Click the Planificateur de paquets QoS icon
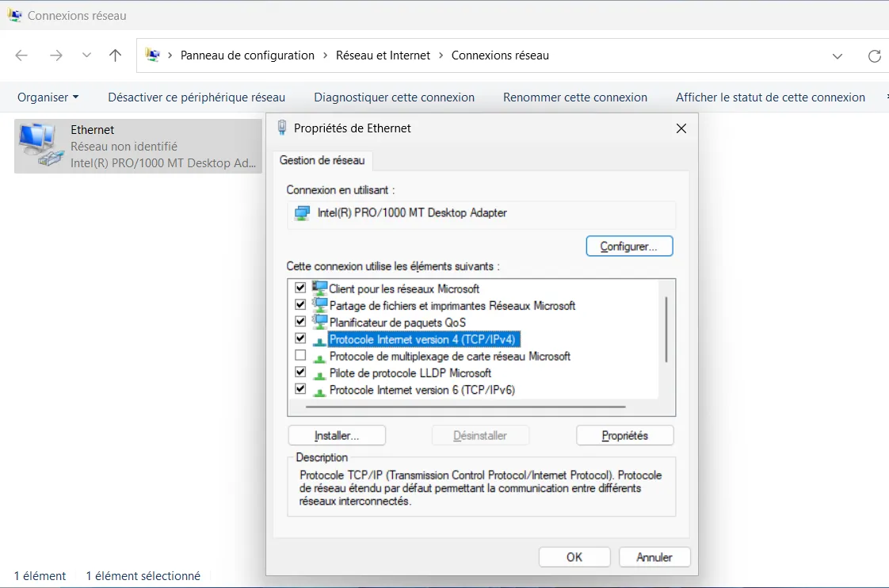 (319, 322)
